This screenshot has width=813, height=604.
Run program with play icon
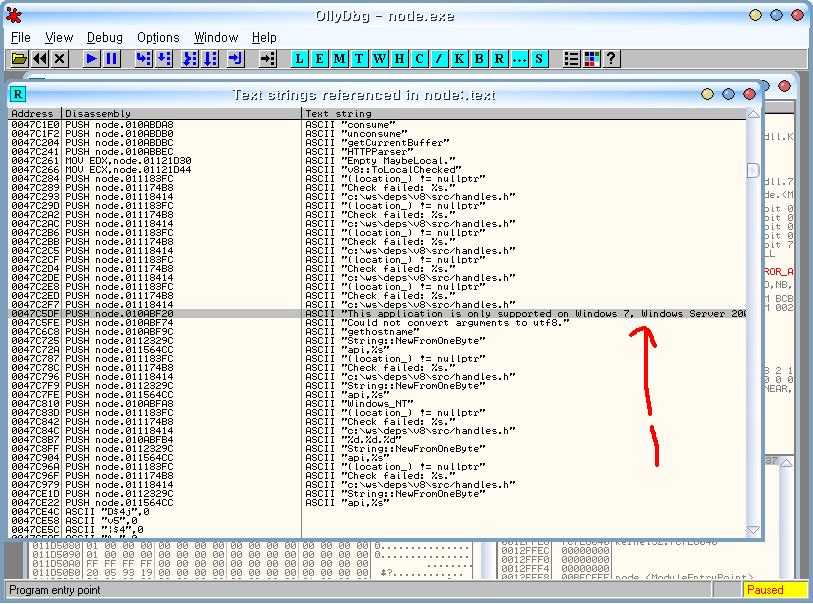coord(91,59)
